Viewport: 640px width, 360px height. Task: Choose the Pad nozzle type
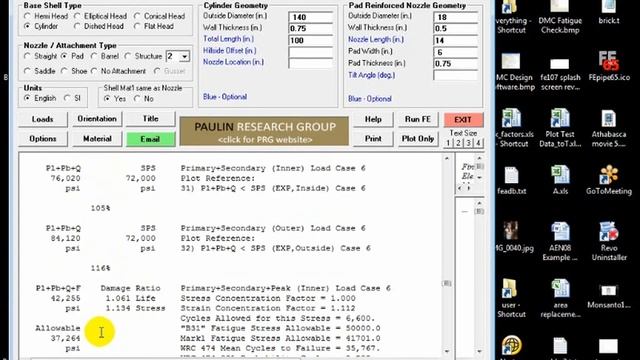click(x=64, y=56)
